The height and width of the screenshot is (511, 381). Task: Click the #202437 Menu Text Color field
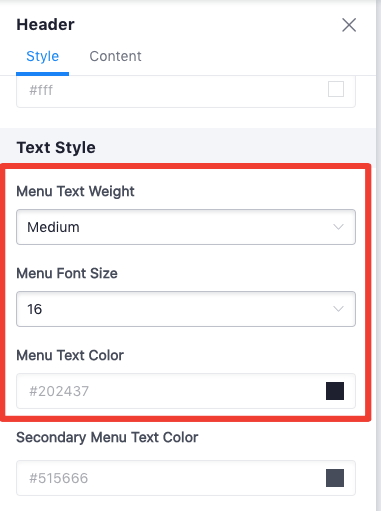pos(186,391)
